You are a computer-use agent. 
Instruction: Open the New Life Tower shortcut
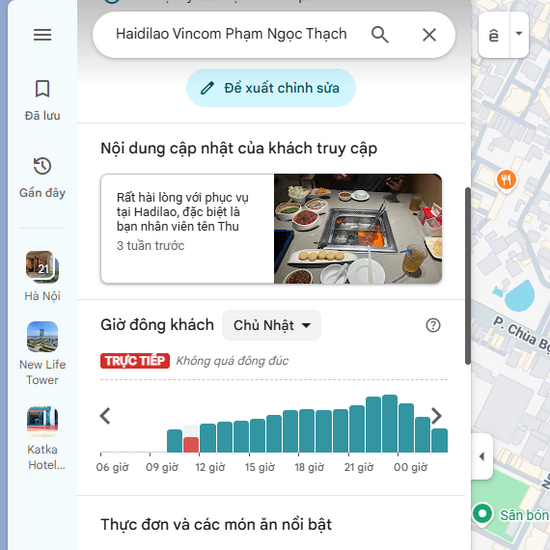coord(42,354)
